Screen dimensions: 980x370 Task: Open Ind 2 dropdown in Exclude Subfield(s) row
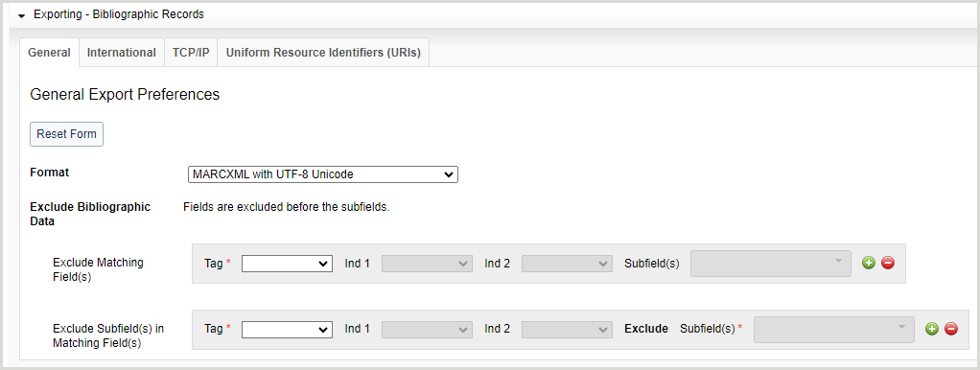click(567, 330)
